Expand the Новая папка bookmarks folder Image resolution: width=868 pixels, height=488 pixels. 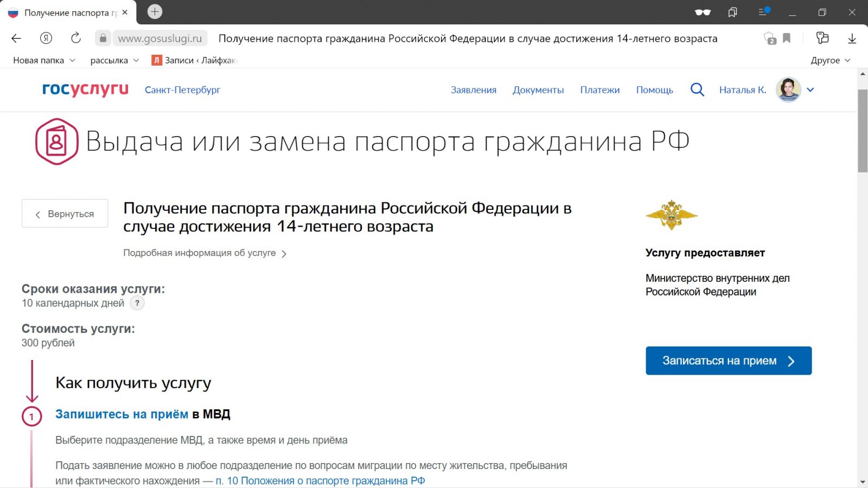tap(44, 60)
